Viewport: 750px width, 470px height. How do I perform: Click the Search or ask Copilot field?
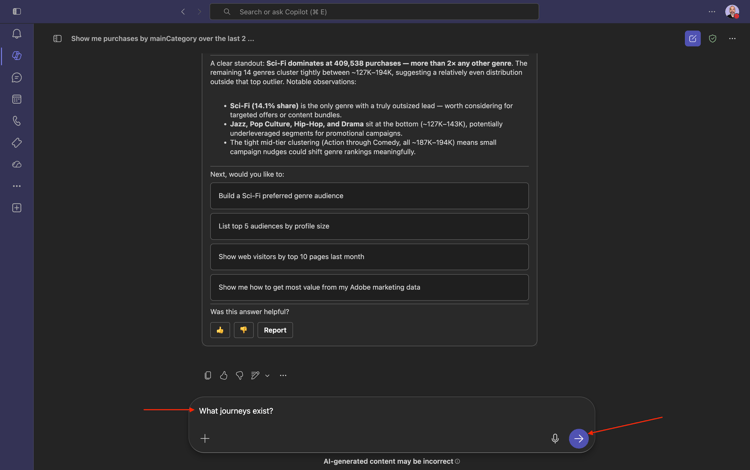(x=374, y=11)
